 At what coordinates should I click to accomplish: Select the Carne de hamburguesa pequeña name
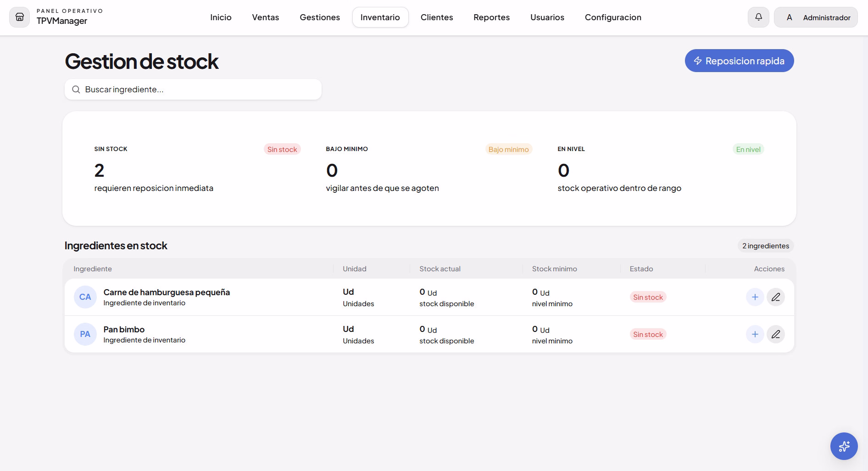[x=167, y=292]
